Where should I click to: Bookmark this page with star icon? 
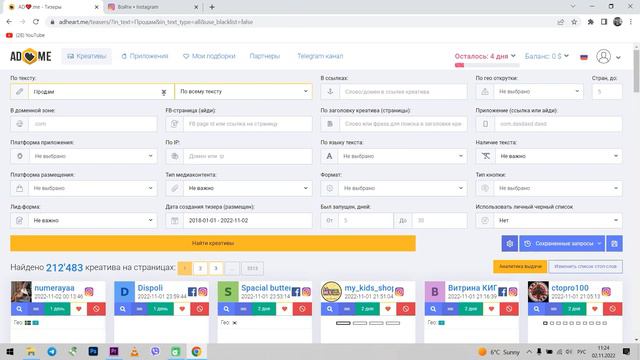574,22
